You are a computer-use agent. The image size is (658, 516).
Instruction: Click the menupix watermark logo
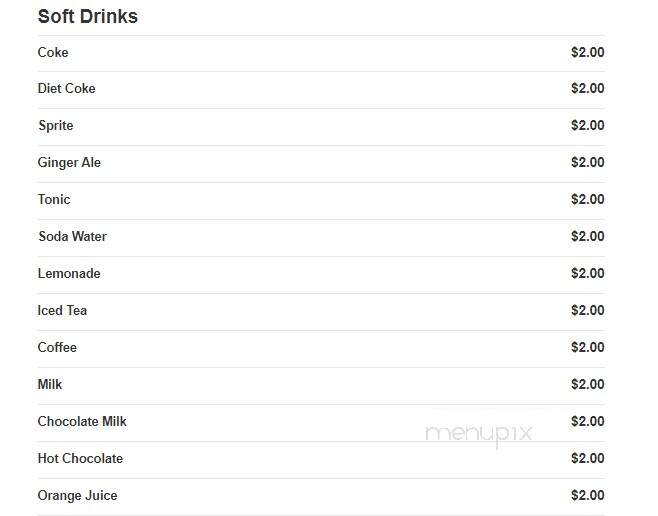pyautogui.click(x=478, y=434)
